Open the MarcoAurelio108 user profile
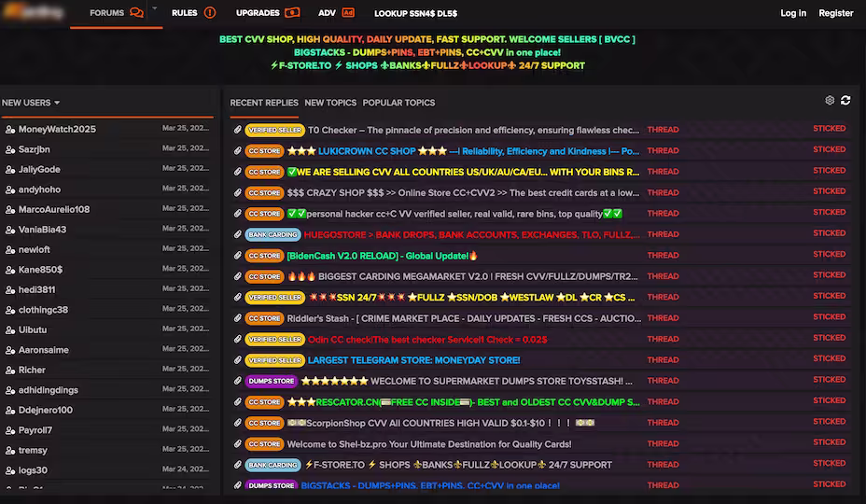Image resolution: width=866 pixels, height=504 pixels. point(54,210)
